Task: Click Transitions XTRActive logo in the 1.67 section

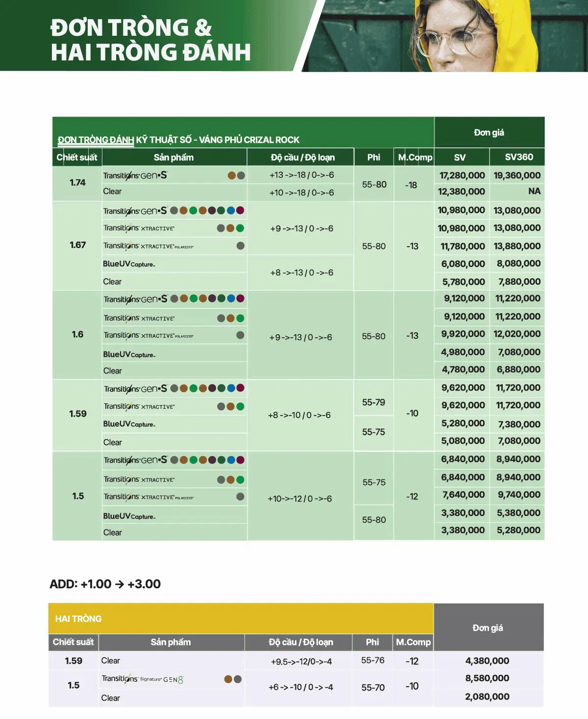Action: (139, 228)
